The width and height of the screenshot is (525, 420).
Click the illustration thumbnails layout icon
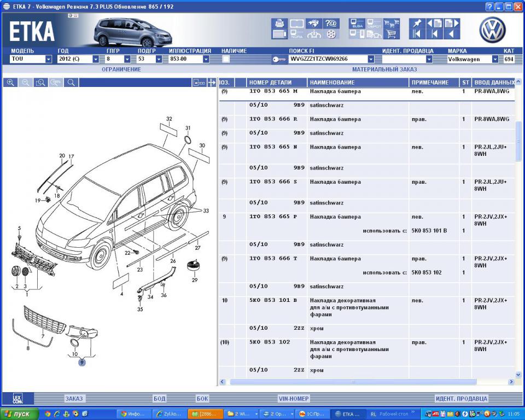tap(199, 83)
